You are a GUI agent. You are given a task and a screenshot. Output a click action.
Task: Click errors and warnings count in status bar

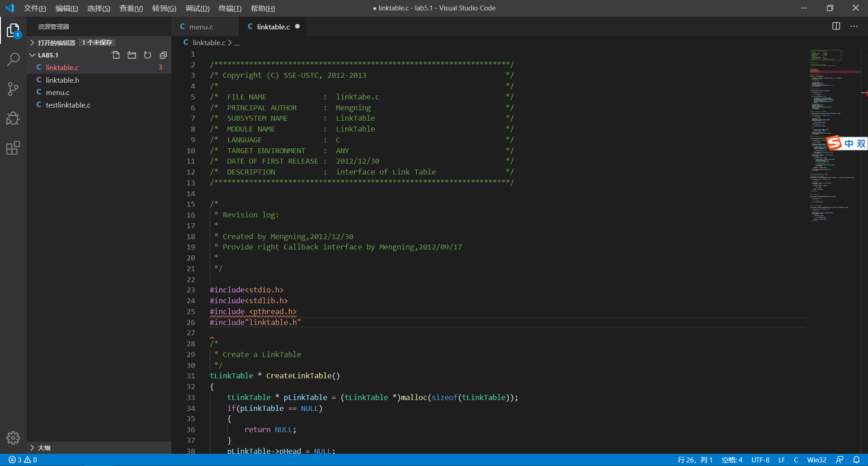pyautogui.click(x=23, y=460)
